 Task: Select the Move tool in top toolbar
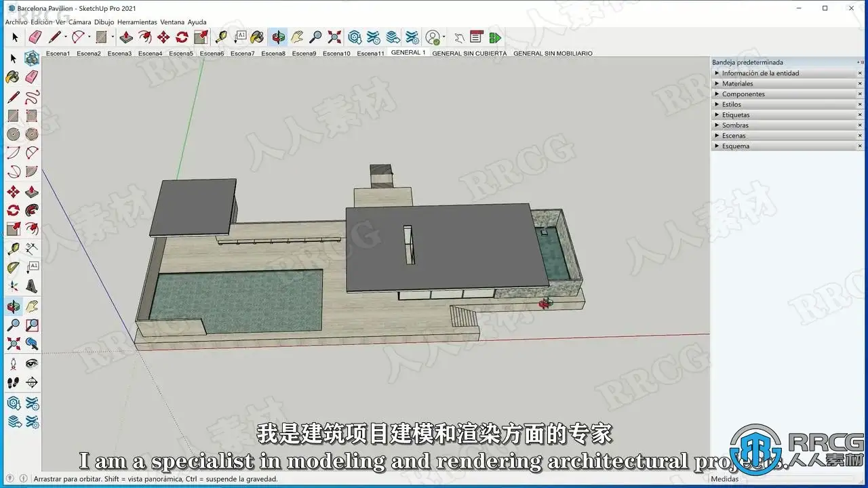(x=163, y=37)
